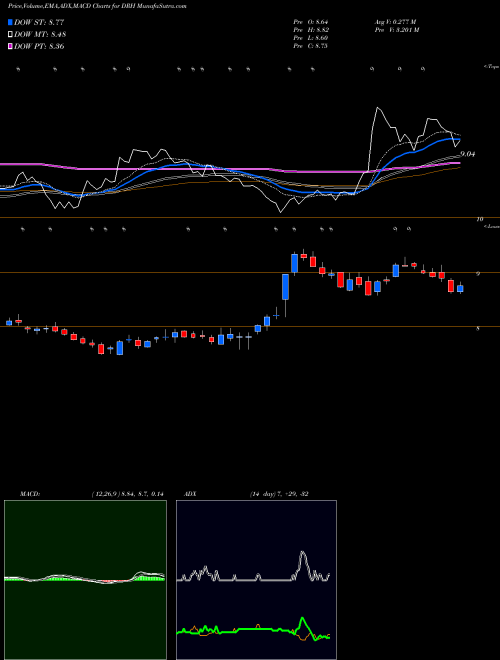Click the '<-Lows' marker label
Viewport: 500px width, 660px height.
click(x=492, y=227)
